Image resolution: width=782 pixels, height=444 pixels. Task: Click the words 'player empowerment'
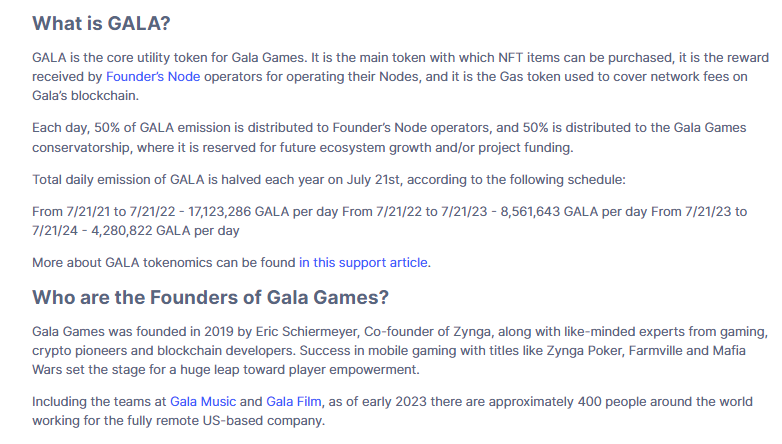coord(359,370)
